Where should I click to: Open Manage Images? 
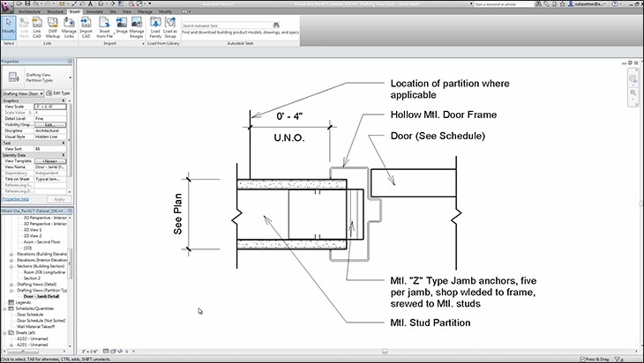(137, 28)
